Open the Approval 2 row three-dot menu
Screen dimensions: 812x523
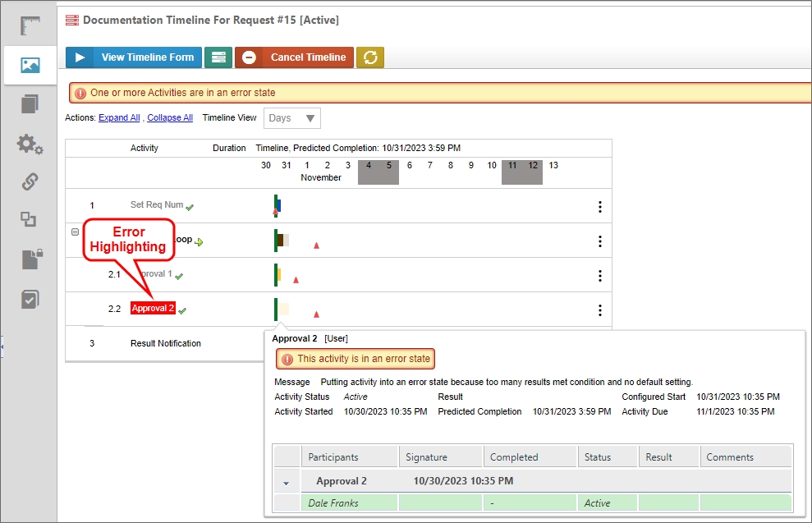tap(600, 310)
